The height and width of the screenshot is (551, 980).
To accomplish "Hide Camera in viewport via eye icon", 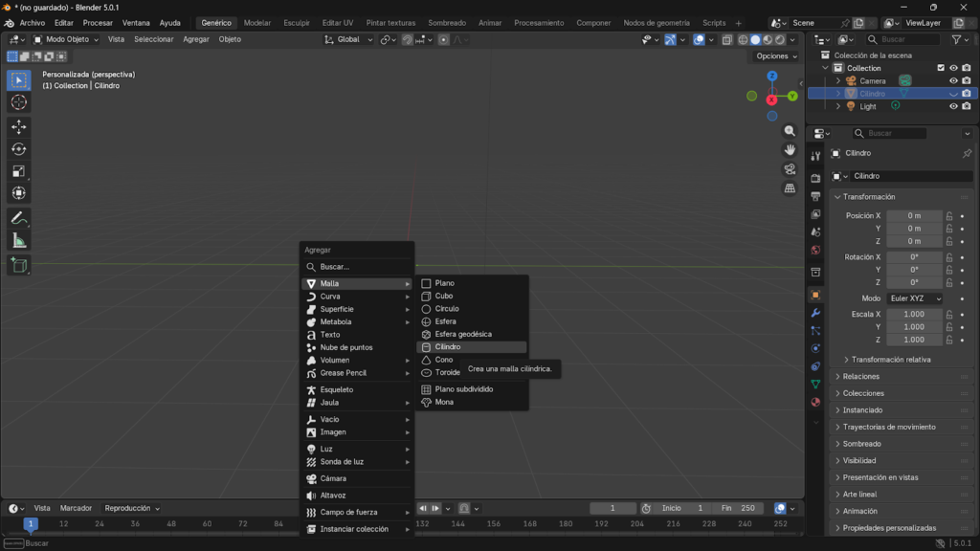I will 953,81.
